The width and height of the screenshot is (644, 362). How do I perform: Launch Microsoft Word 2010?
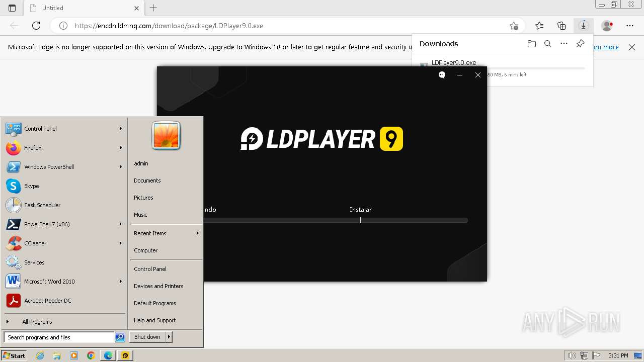[64, 282]
